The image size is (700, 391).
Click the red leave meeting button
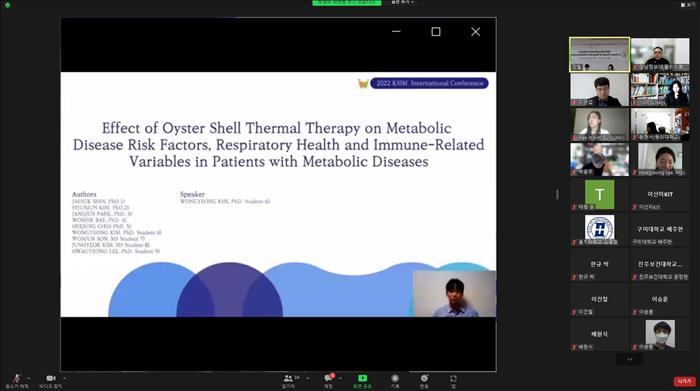684,381
